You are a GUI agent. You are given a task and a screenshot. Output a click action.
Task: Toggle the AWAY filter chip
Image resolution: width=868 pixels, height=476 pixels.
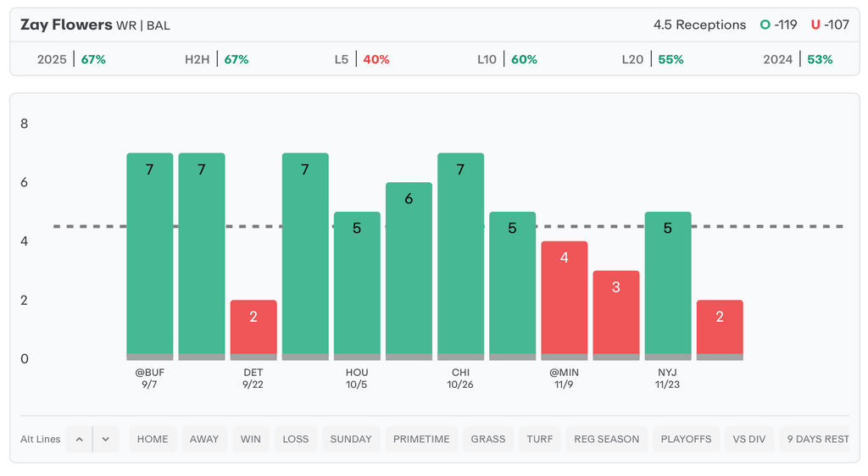204,439
